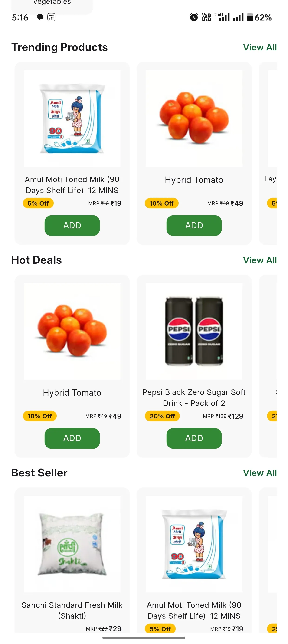Tap the 4G signal strength icon
The width and height of the screenshot is (288, 644).
coord(223,17)
